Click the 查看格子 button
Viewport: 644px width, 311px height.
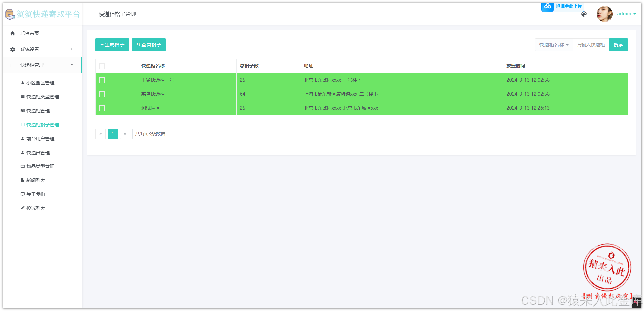(149, 45)
